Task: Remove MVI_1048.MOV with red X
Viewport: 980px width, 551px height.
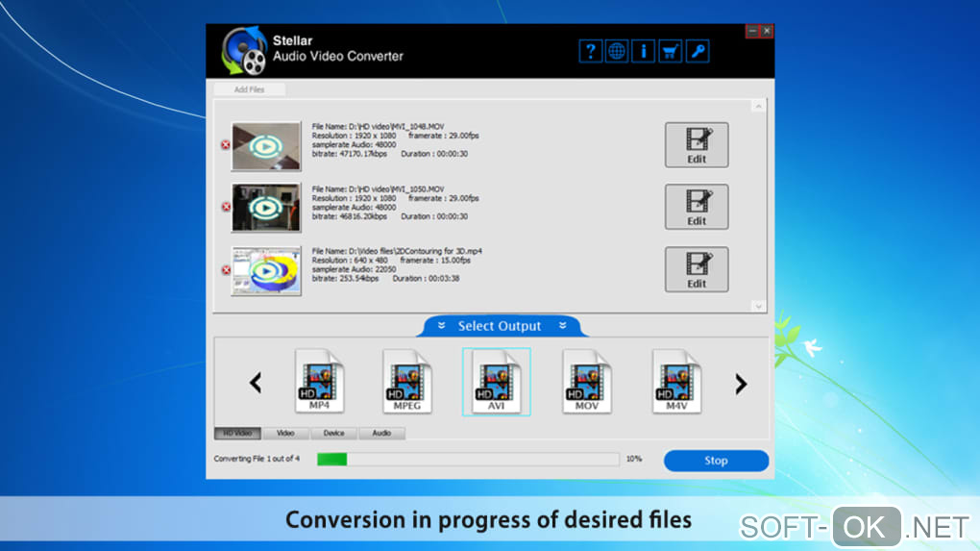Action: [x=226, y=144]
